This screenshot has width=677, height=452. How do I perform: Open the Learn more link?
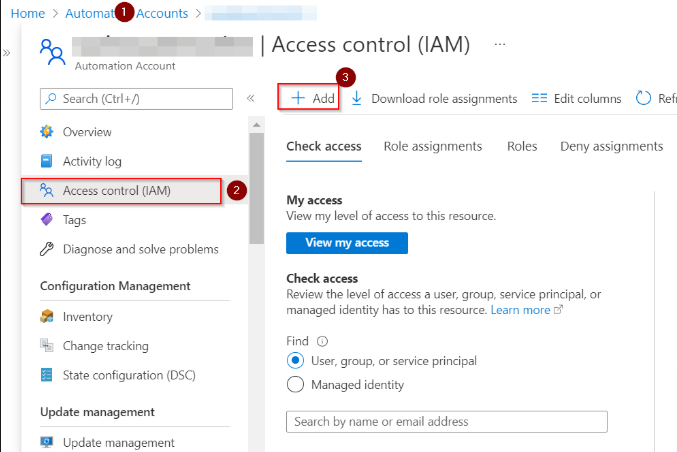pyautogui.click(x=520, y=310)
